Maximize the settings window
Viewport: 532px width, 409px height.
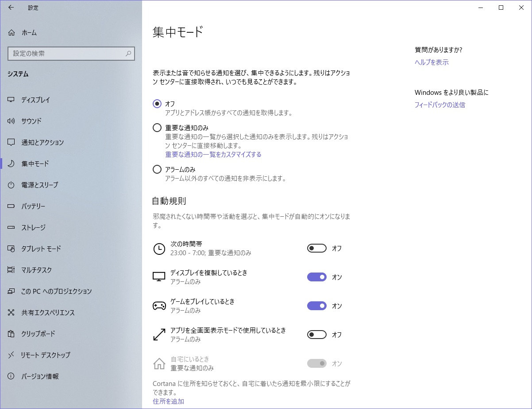[501, 8]
